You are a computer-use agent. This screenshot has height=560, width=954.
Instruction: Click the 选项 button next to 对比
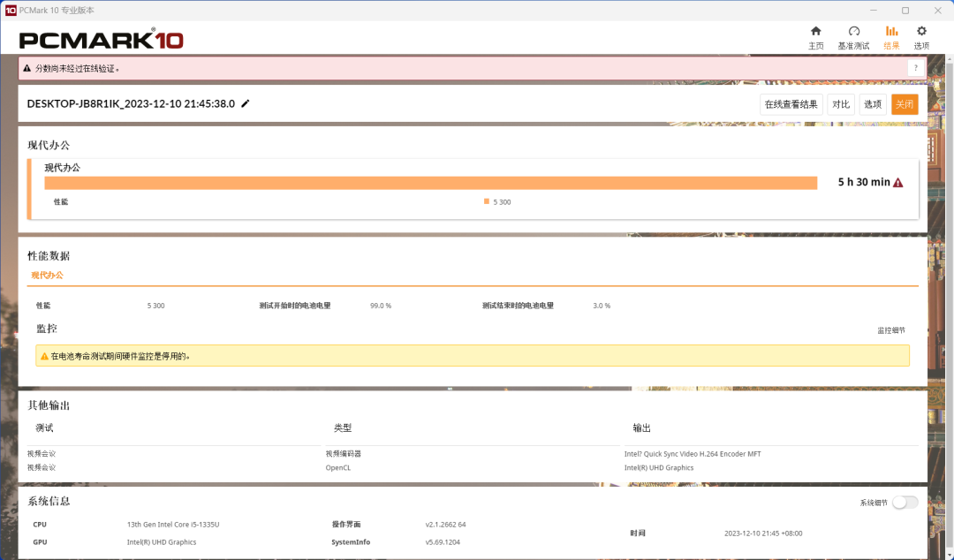pos(873,104)
